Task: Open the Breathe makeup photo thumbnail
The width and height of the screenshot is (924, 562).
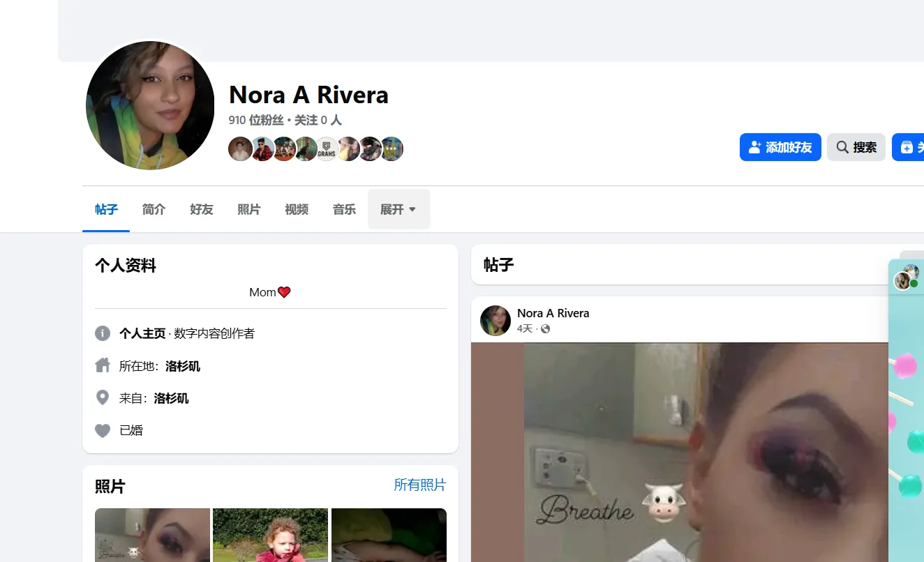Action: click(x=152, y=535)
